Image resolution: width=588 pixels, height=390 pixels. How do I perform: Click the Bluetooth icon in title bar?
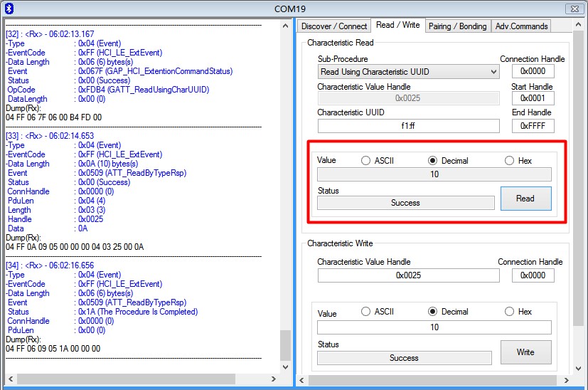pos(9,9)
